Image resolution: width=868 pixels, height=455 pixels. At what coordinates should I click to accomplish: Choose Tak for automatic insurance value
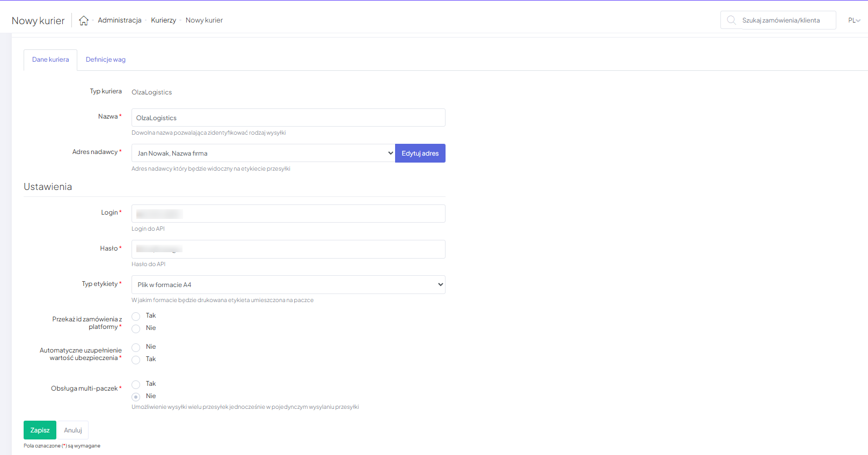(x=136, y=359)
